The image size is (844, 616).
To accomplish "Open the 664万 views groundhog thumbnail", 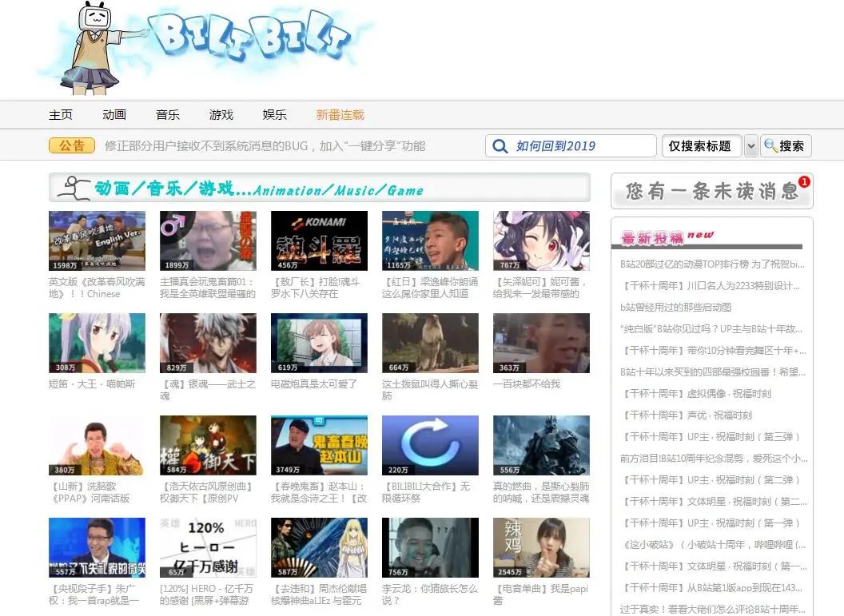I will (430, 343).
